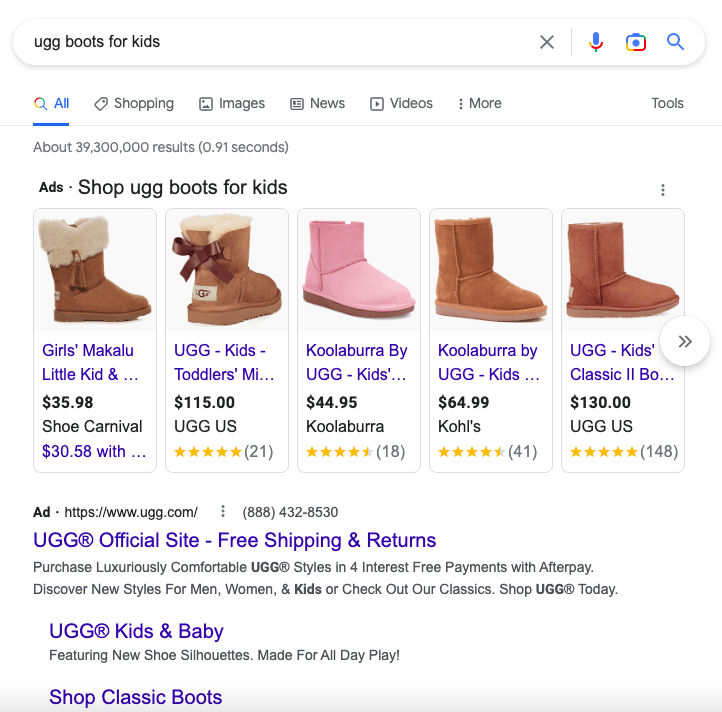
Task: Open the Shop Classic Boots sitelink
Action: coord(136,697)
